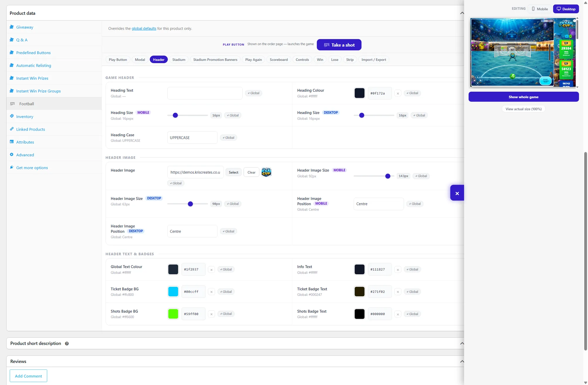Clear the Shots Badge Text colour
The image size is (588, 385).
click(398, 314)
